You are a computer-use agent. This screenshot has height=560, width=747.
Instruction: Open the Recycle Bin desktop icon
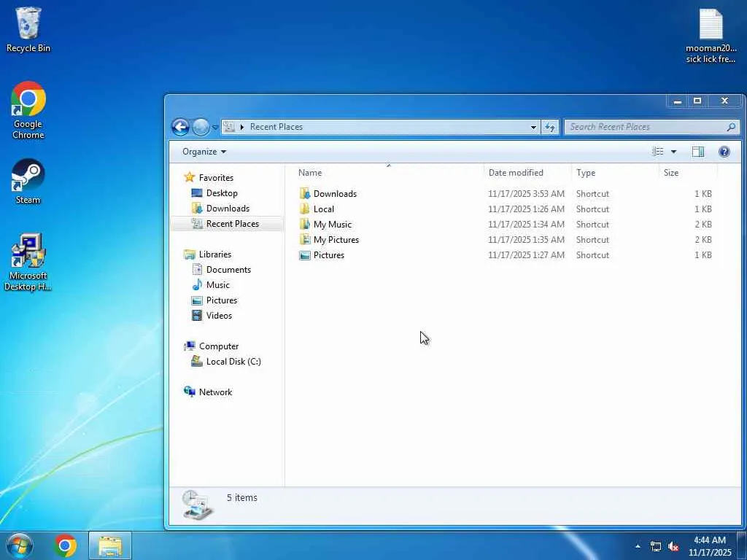pos(28,29)
